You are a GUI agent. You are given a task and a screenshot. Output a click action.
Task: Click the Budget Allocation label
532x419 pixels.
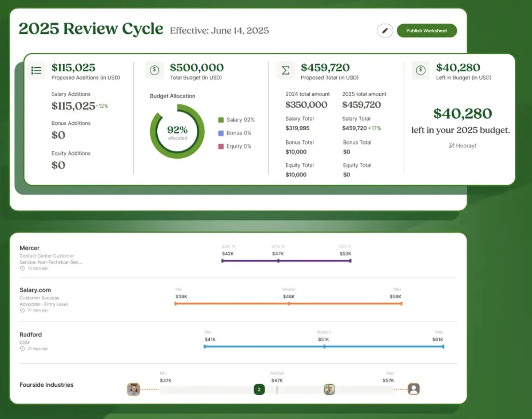(173, 96)
